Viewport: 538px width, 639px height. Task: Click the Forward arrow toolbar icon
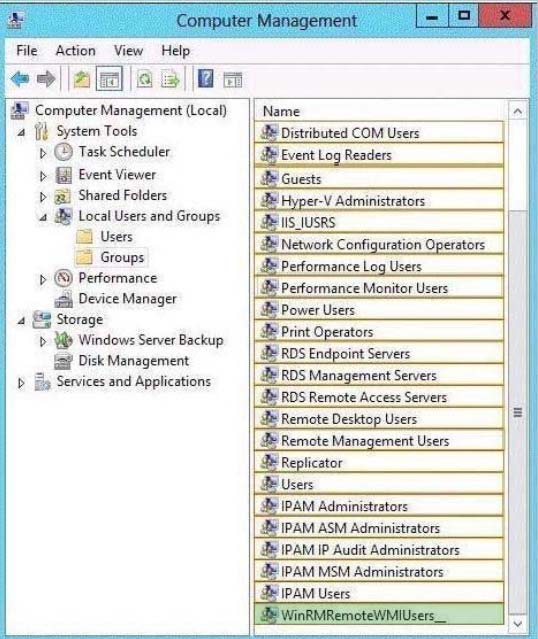(x=46, y=79)
